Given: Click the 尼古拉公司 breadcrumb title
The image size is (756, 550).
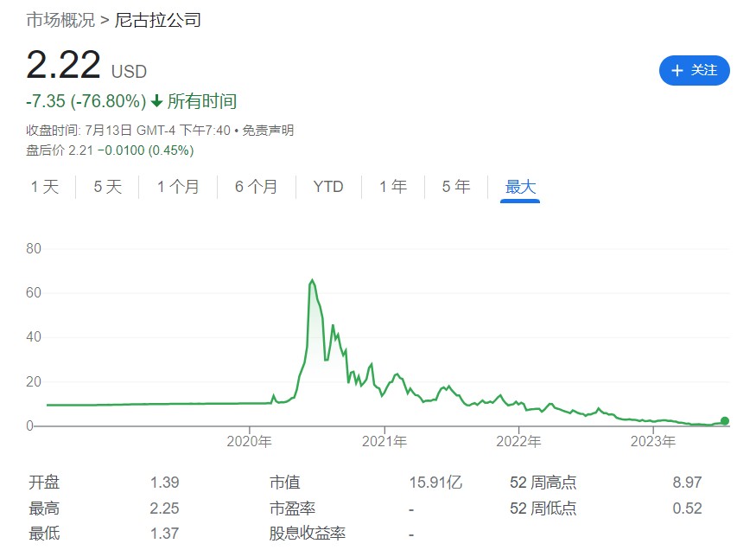Looking at the screenshot, I should [x=157, y=20].
